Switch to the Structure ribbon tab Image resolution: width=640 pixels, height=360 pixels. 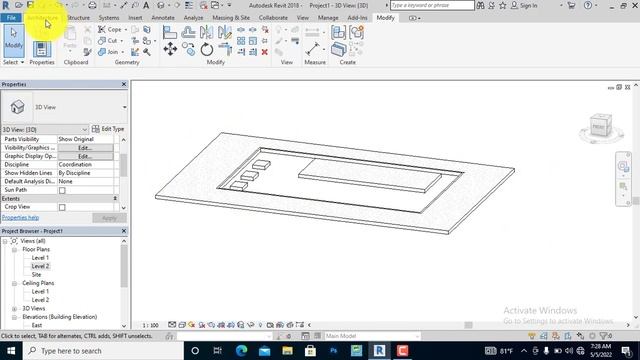(x=78, y=18)
